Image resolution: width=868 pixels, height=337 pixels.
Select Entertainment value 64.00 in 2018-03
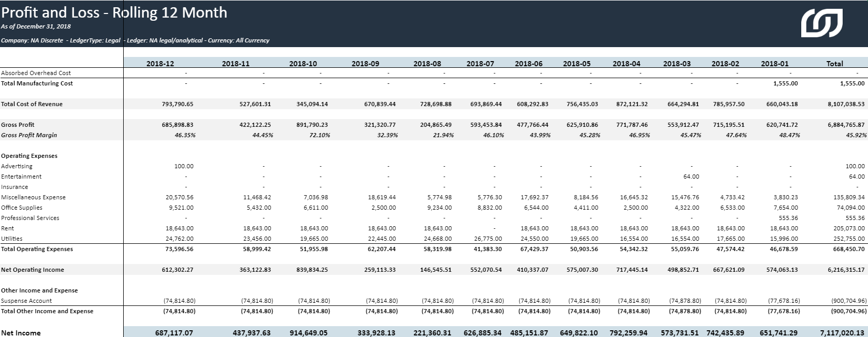tap(691, 177)
